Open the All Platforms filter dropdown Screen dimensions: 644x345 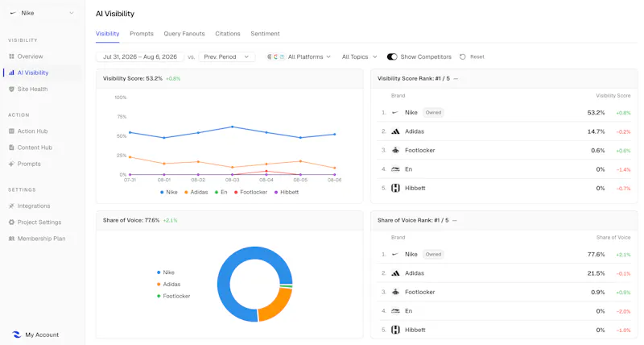[299, 56]
